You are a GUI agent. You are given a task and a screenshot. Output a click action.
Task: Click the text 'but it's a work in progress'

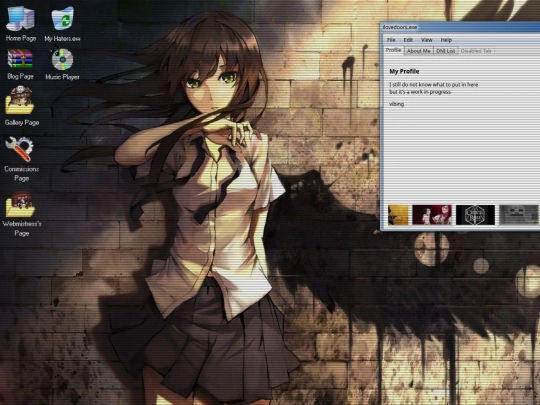[x=420, y=92]
